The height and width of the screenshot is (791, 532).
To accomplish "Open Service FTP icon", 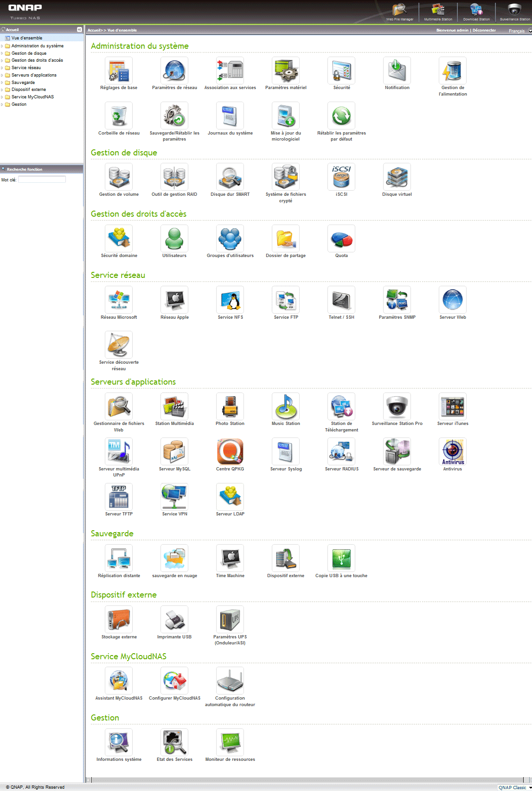I will [286, 300].
